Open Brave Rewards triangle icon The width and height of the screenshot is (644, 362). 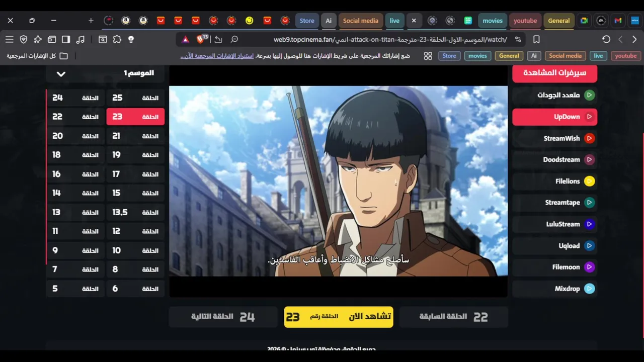pos(186,39)
